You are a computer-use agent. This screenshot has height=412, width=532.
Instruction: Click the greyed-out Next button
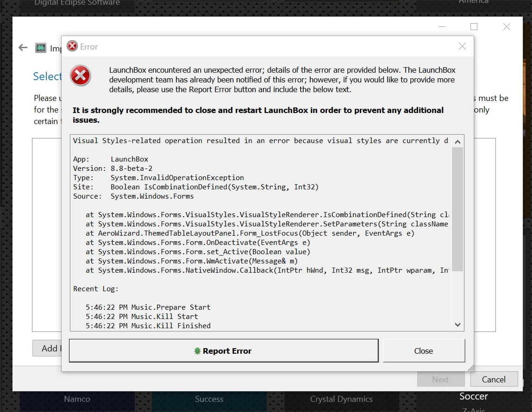pyautogui.click(x=440, y=379)
